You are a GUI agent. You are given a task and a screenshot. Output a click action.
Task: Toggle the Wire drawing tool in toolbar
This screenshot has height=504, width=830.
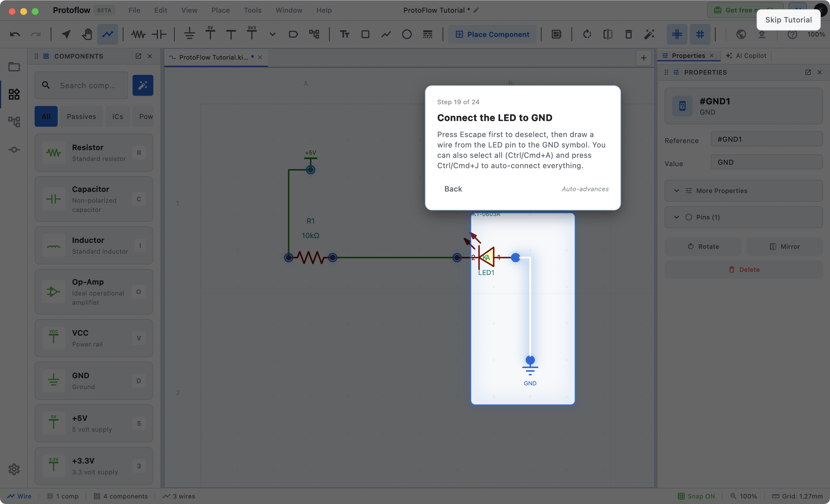(x=108, y=34)
